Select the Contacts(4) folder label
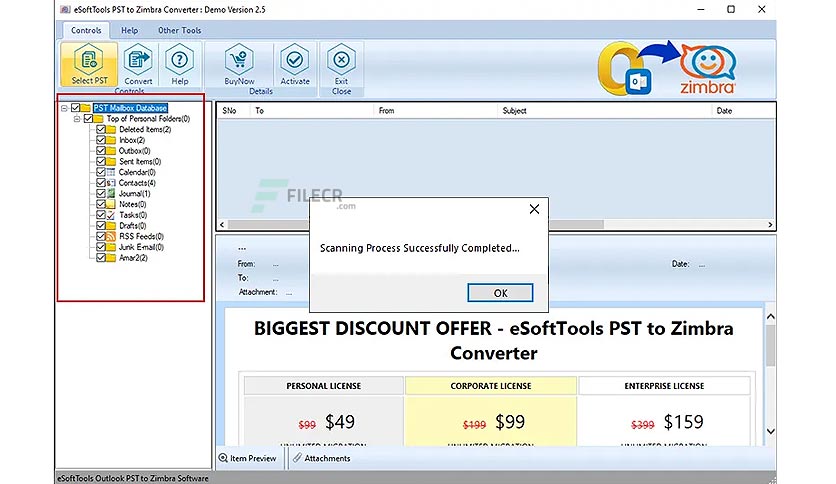The height and width of the screenshot is (484, 836). pos(137,183)
